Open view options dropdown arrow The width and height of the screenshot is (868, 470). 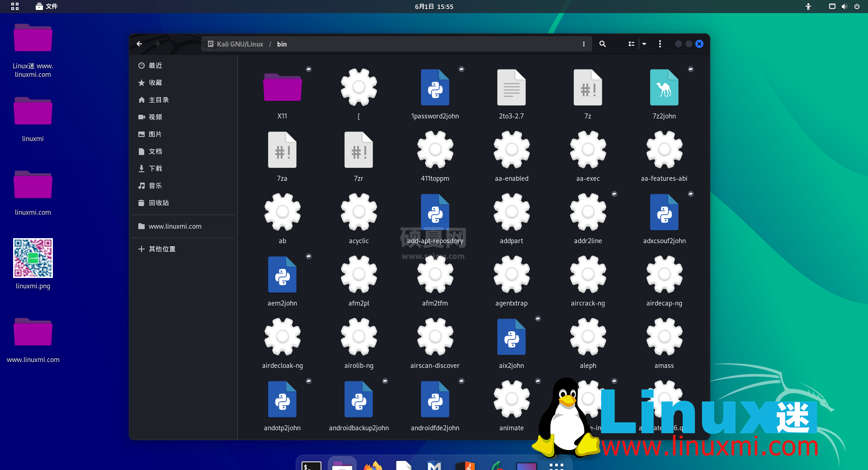644,44
